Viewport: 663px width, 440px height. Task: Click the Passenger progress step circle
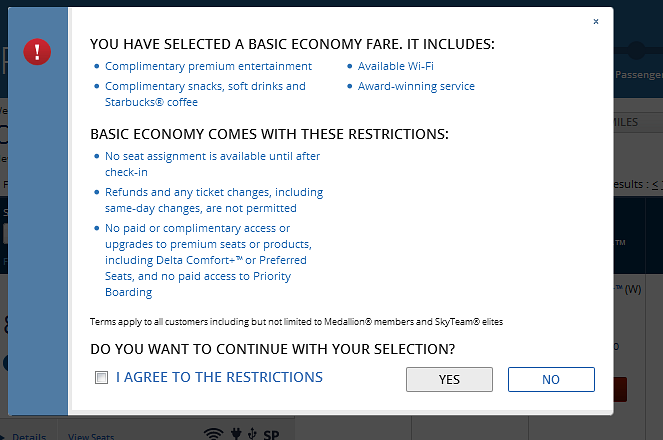tap(637, 50)
